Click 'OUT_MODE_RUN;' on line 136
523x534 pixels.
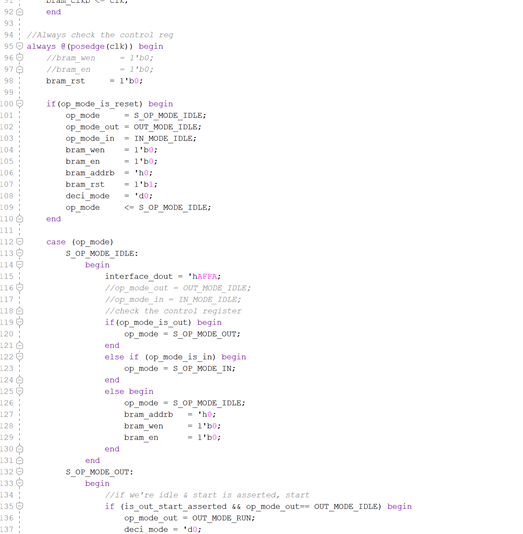[x=223, y=518]
